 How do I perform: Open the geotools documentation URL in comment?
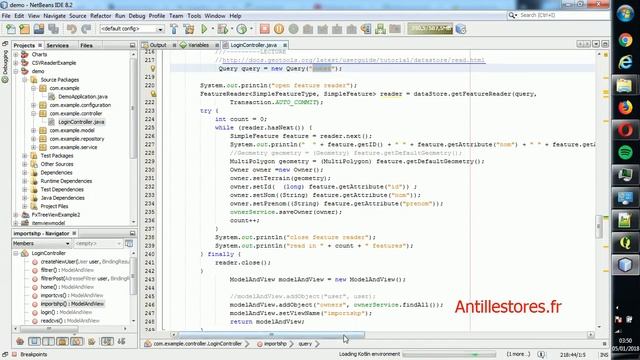[x=353, y=60]
